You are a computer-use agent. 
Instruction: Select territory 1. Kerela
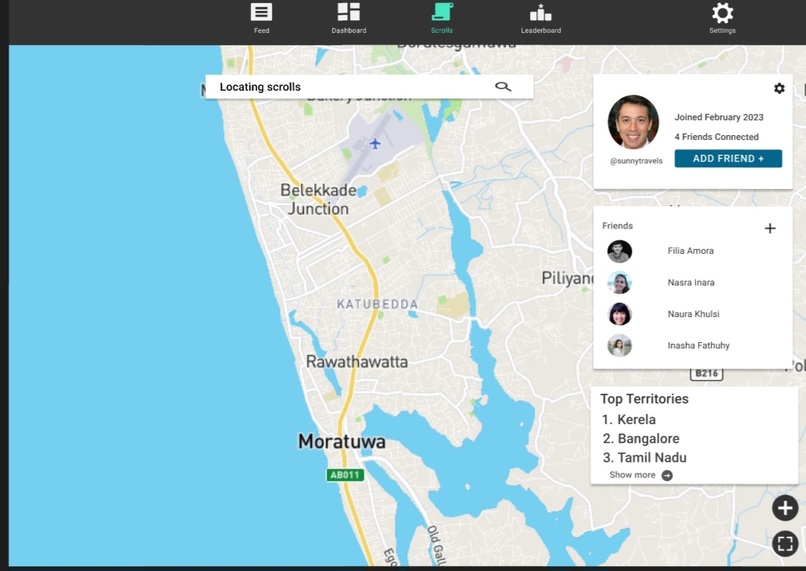coord(629,419)
